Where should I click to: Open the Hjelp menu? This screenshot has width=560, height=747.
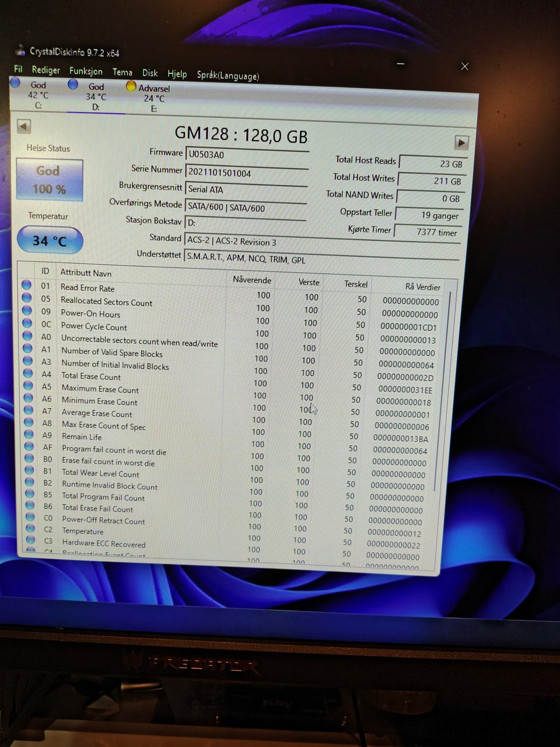pyautogui.click(x=177, y=74)
